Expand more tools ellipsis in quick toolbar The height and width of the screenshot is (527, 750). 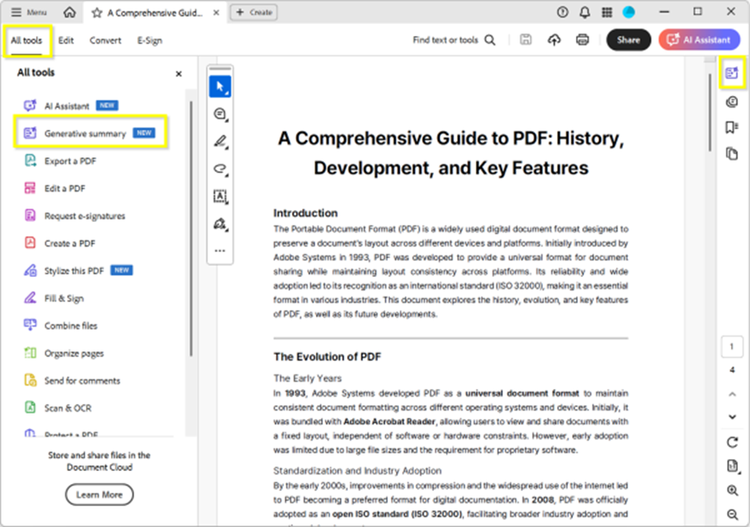pos(220,251)
